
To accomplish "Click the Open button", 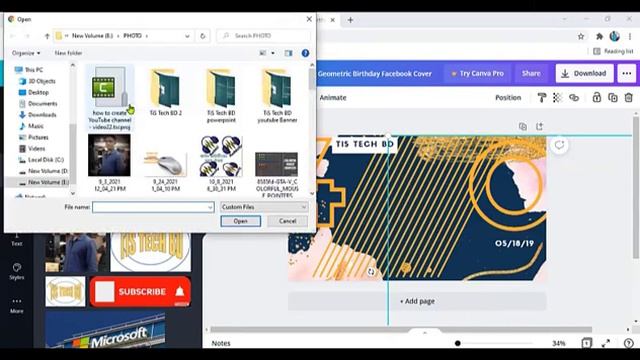I will [240, 221].
